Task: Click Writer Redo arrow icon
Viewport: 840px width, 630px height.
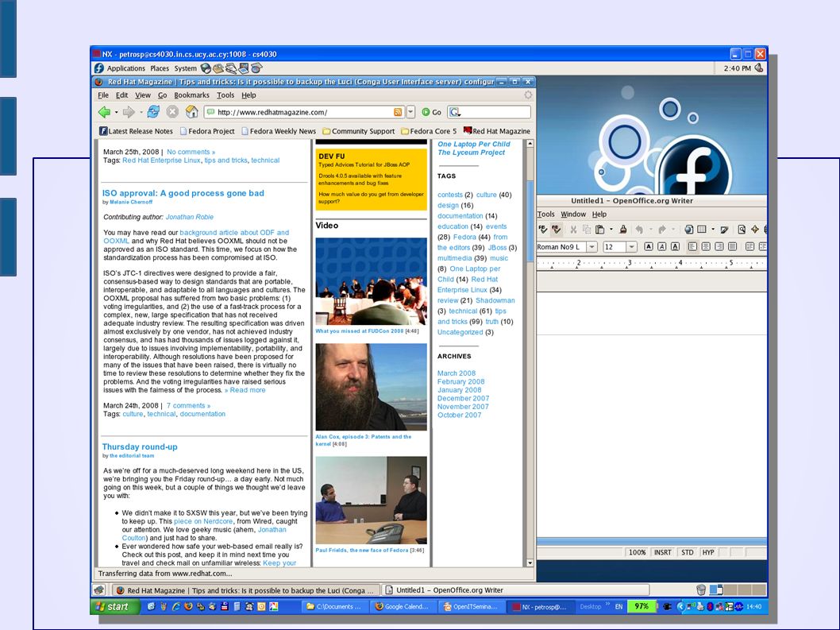Action: (662, 230)
